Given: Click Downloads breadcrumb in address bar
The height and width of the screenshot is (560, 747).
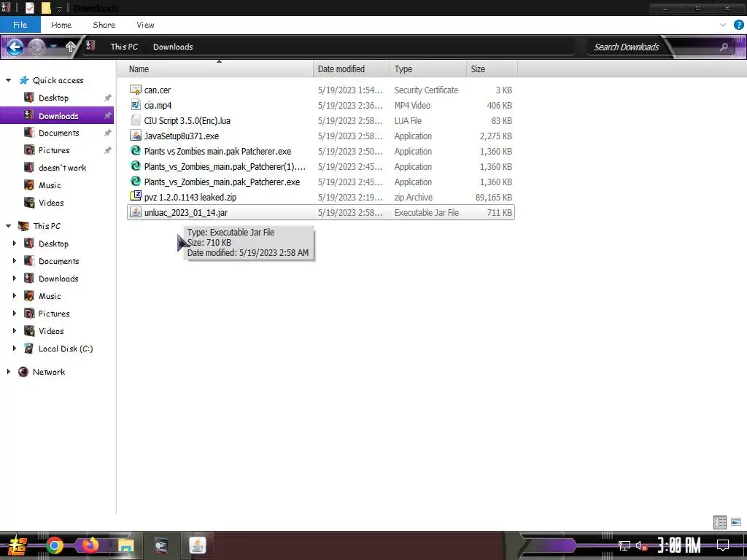Looking at the screenshot, I should click(x=173, y=47).
